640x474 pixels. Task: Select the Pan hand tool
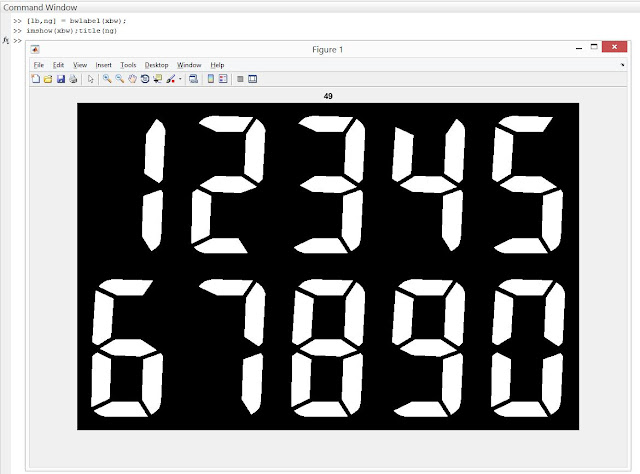(x=132, y=79)
